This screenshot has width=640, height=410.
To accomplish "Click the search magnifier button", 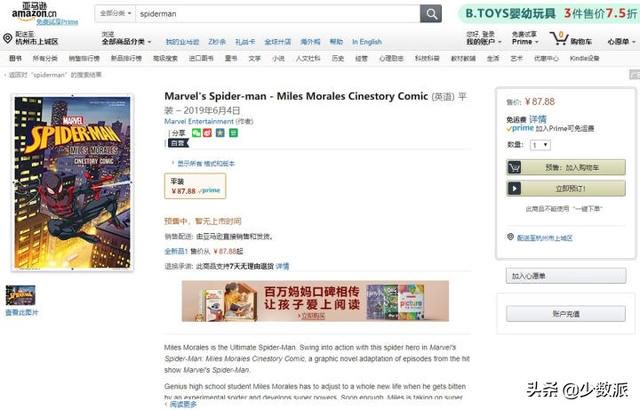I will click(431, 14).
